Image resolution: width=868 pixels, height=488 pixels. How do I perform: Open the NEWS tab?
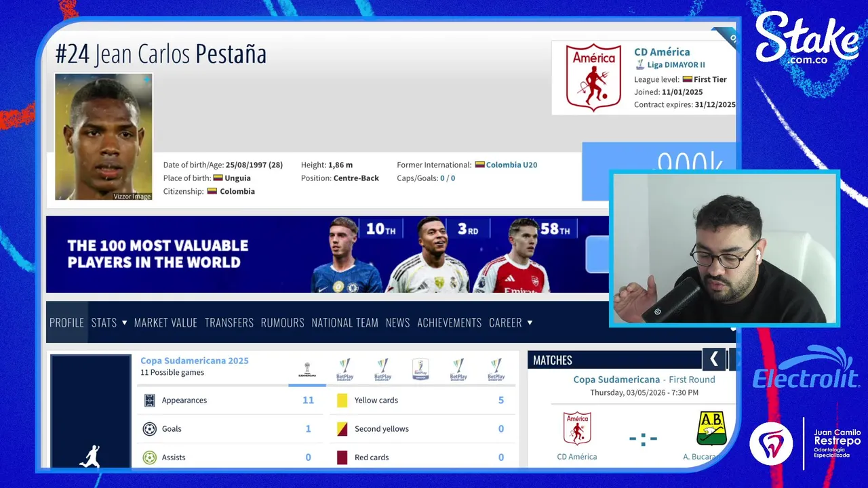click(x=397, y=323)
